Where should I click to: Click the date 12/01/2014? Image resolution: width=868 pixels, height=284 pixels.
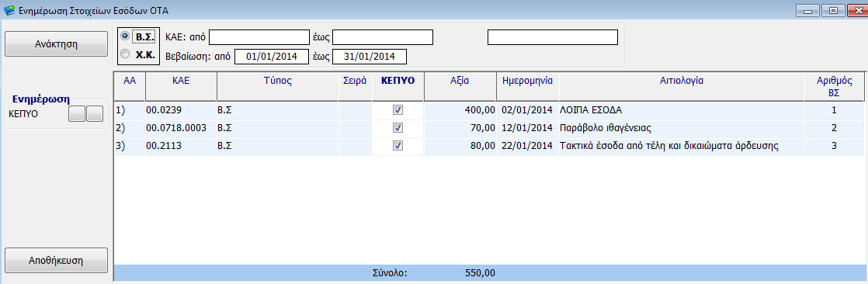point(527,128)
